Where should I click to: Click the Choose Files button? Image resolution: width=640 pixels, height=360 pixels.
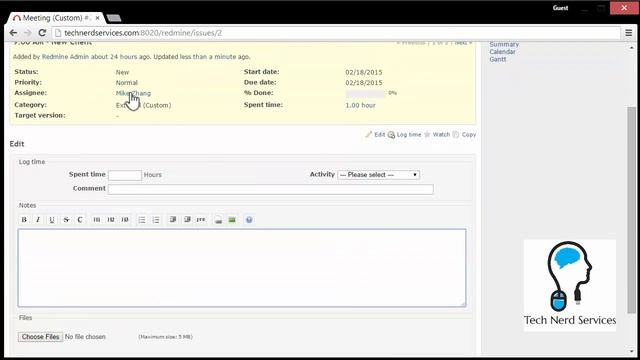[x=40, y=337]
